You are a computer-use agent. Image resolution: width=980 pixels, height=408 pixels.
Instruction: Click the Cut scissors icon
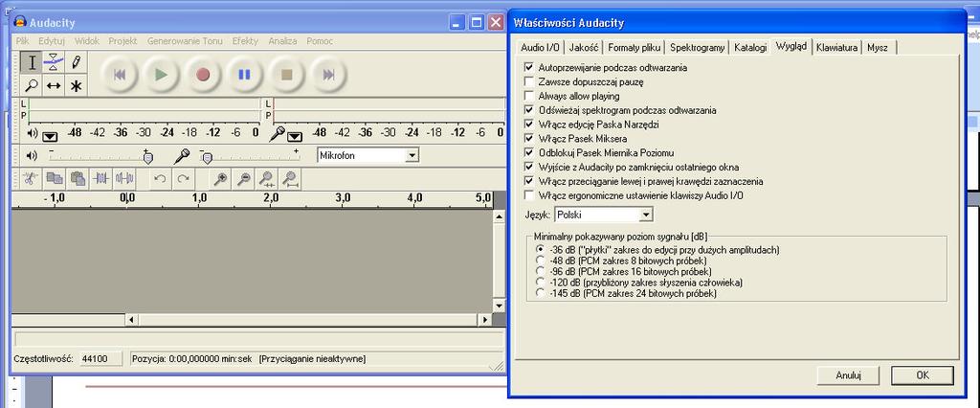point(30,179)
